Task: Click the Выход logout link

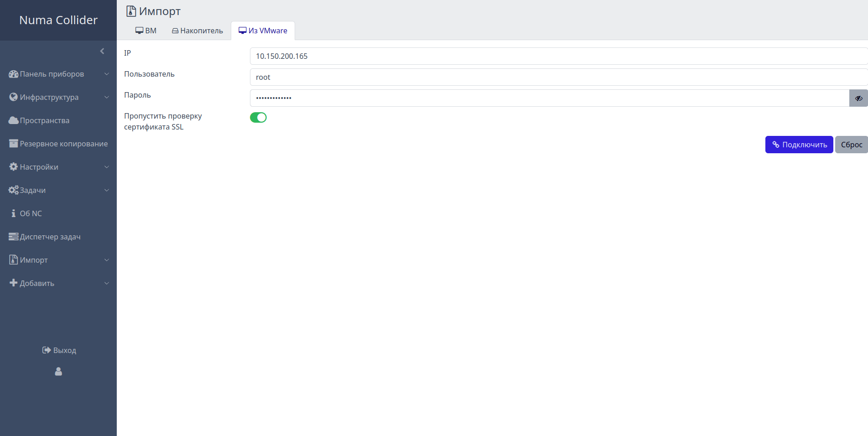Action: tap(59, 350)
